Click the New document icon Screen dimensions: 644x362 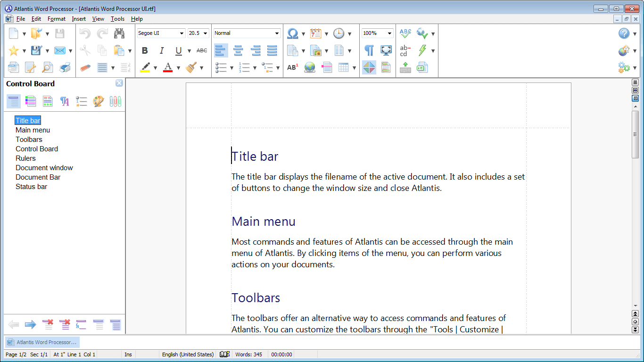[14, 33]
